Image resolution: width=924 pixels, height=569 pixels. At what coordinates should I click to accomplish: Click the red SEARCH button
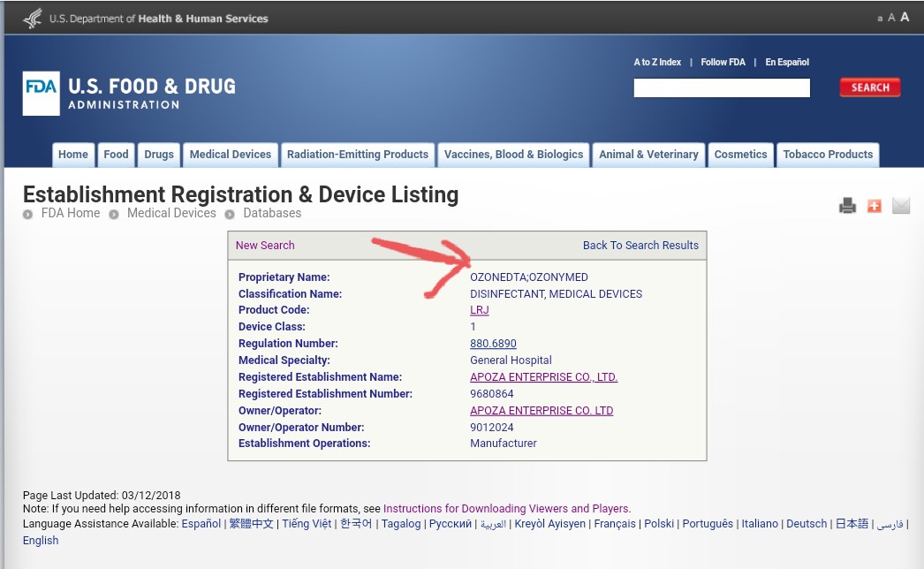[x=870, y=87]
